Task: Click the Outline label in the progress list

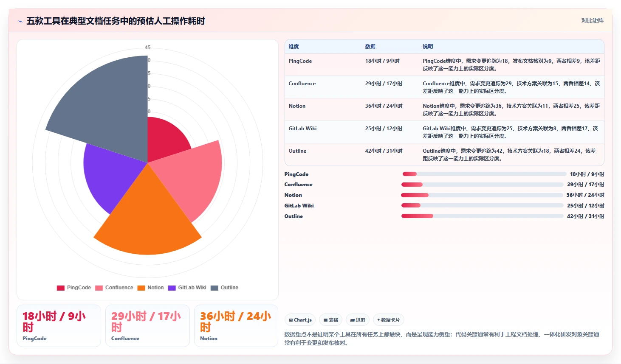Action: (294, 216)
